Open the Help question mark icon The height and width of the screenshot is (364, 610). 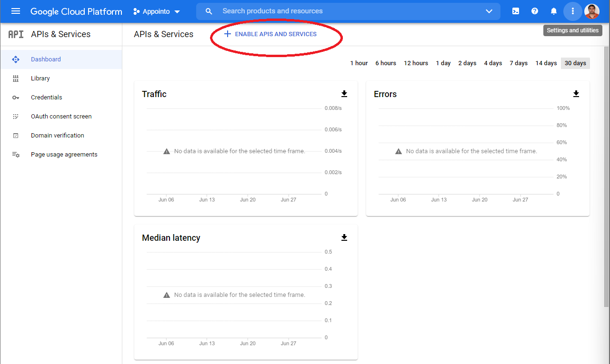click(x=535, y=11)
